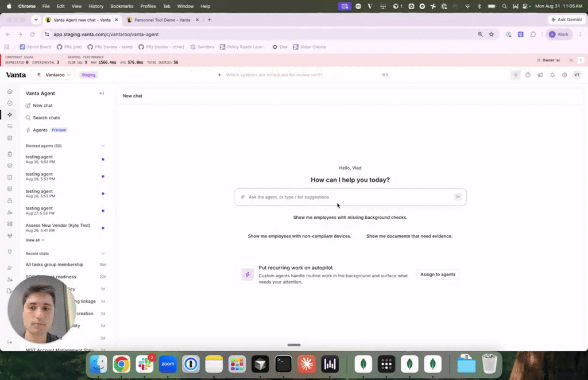Open Assess New Vendor (Kyle Test)
Viewport: 588px width, 380px height.
(x=64, y=227)
